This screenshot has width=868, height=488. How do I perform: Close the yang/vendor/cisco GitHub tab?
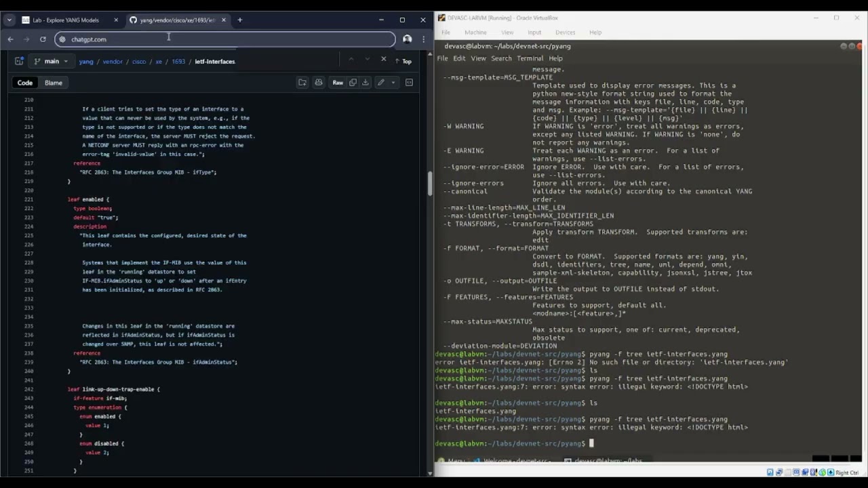(x=224, y=20)
